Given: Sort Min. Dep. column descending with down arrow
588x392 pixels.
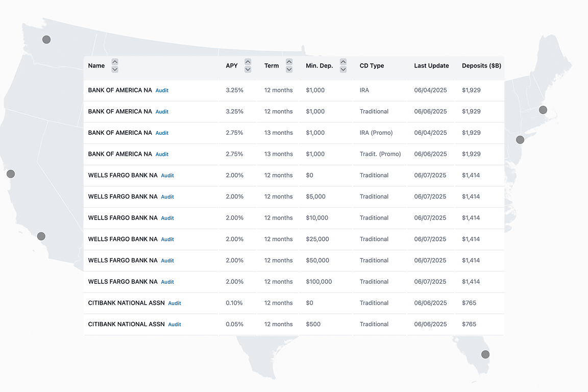Looking at the screenshot, I should [343, 69].
